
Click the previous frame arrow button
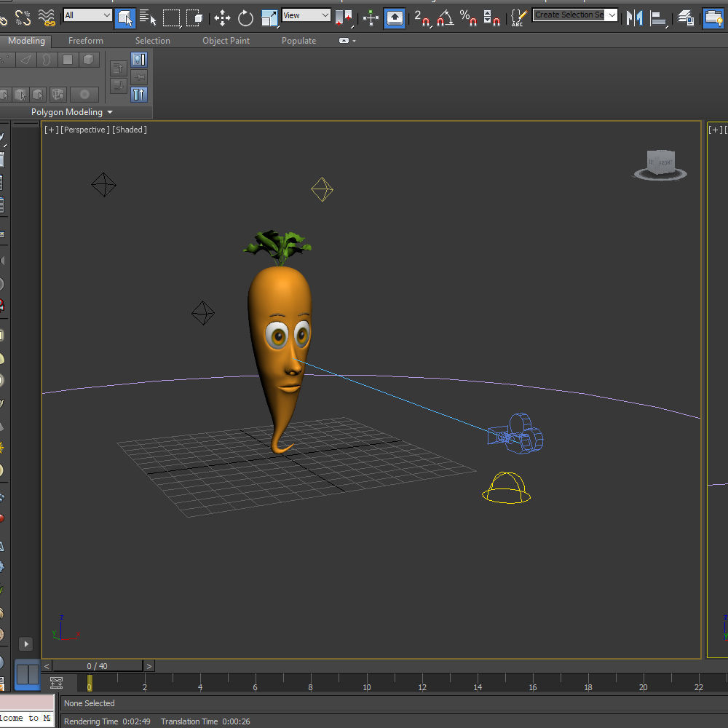[x=47, y=666]
